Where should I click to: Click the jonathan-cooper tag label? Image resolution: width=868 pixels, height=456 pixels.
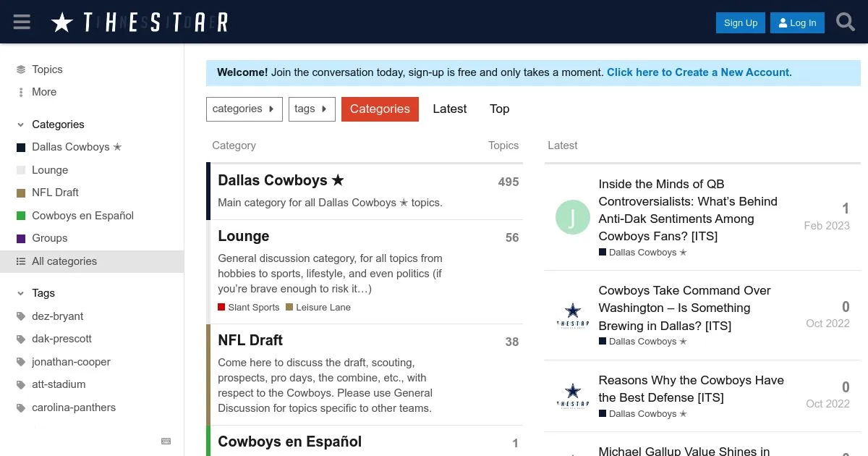pos(71,362)
